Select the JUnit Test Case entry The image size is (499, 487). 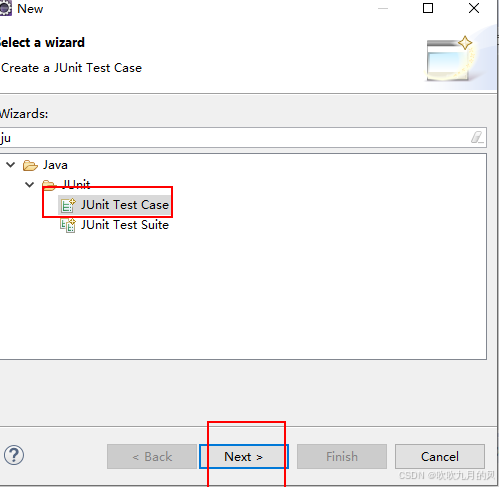114,205
